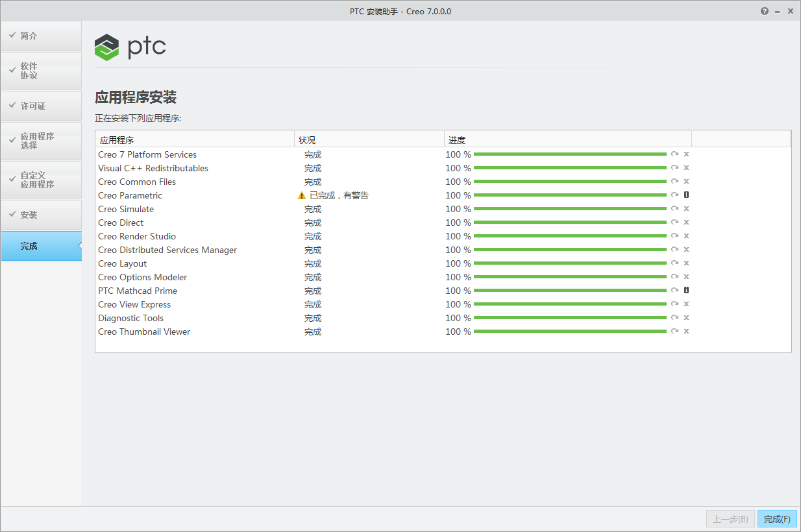Go to the 自定义应用程序 step in sidebar
The width and height of the screenshot is (801, 532).
tap(41, 180)
